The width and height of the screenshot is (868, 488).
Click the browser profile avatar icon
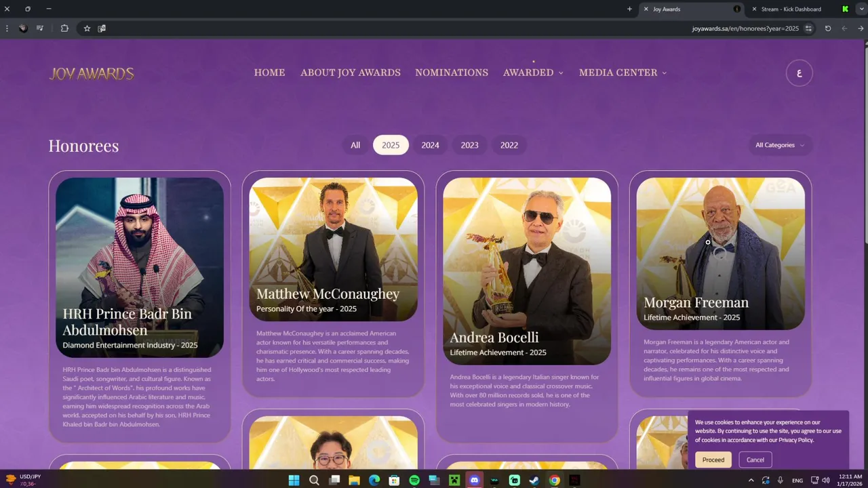pyautogui.click(x=23, y=28)
